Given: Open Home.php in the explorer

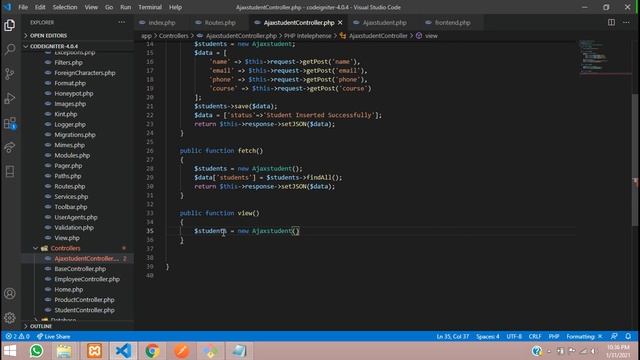Looking at the screenshot, I should pos(69,289).
